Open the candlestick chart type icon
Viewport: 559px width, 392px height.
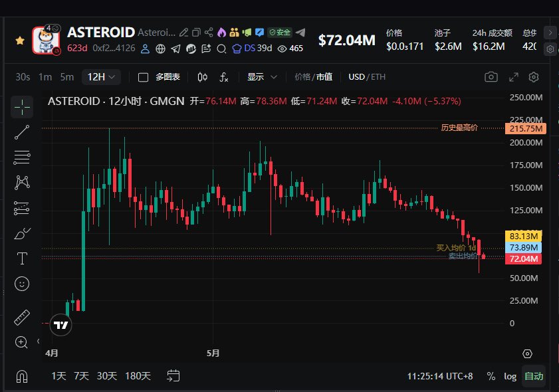[x=203, y=77]
